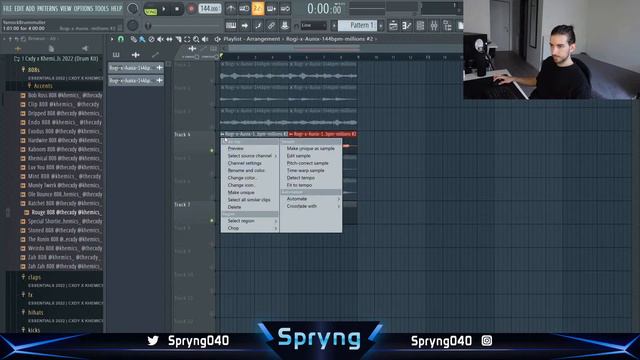Click the Play button in transport
640x360 pixels.
[x=164, y=9]
